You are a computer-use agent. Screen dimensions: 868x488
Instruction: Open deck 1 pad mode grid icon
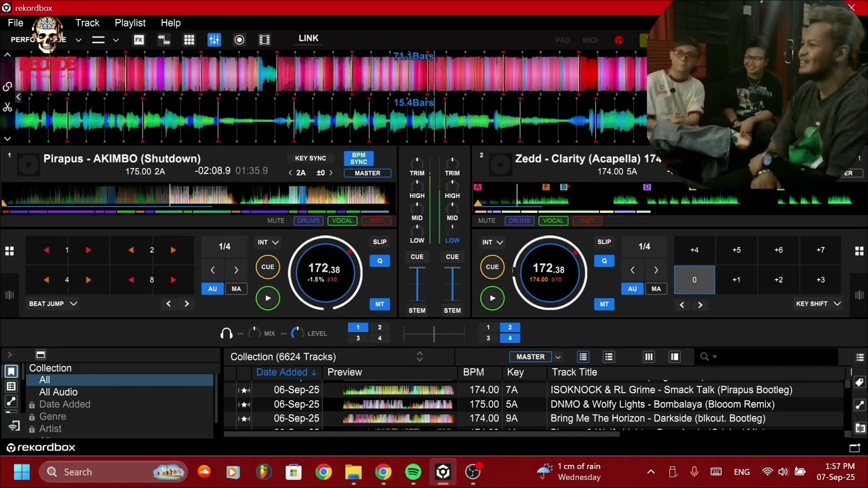click(9, 251)
